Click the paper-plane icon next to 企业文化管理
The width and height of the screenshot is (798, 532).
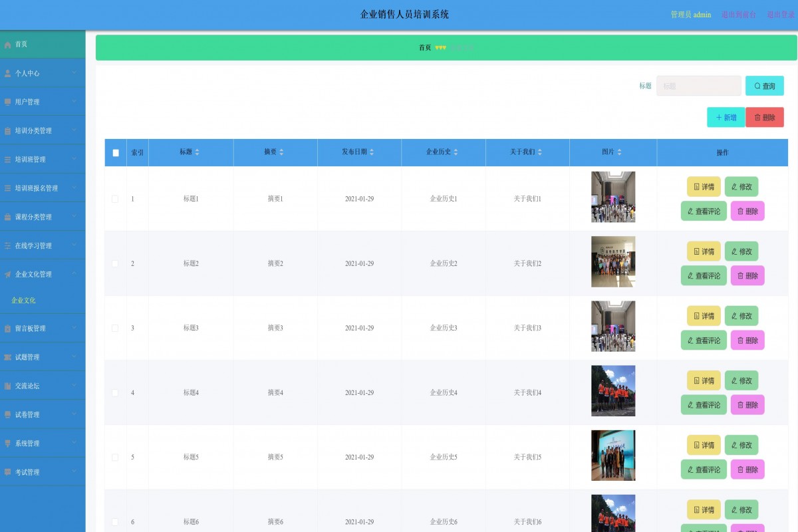[8, 275]
